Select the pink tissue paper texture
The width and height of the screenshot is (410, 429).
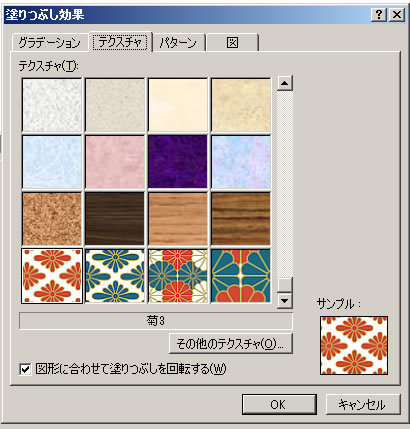pos(115,162)
